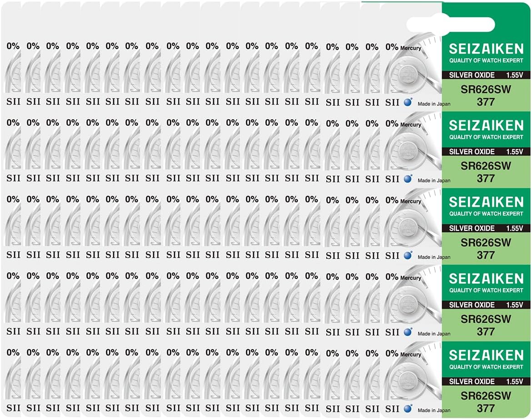Click 'Made in Japan' on the middle strip
Image resolution: width=532 pixels, height=419 pixels.
[434, 257]
